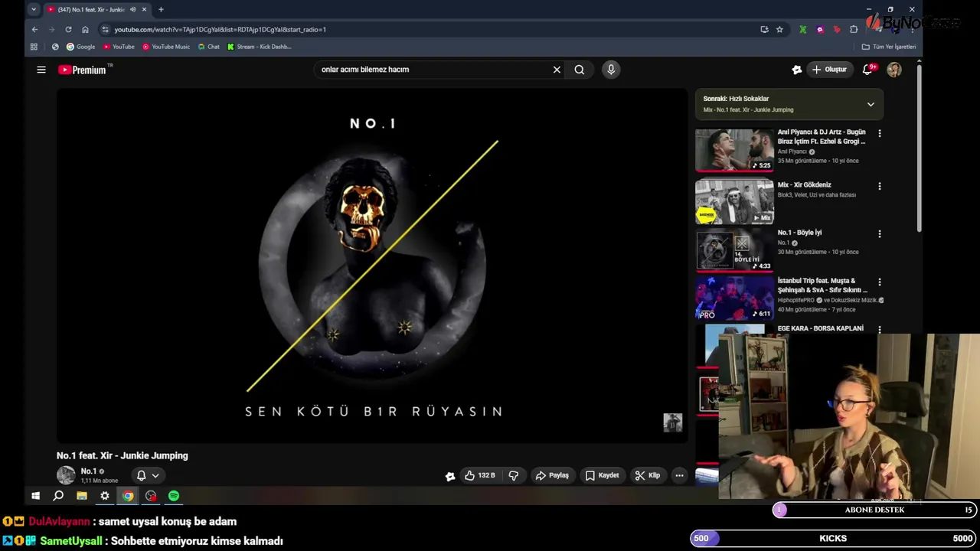Mute the tab via speaker icon
The image size is (980, 551).
click(x=133, y=9)
